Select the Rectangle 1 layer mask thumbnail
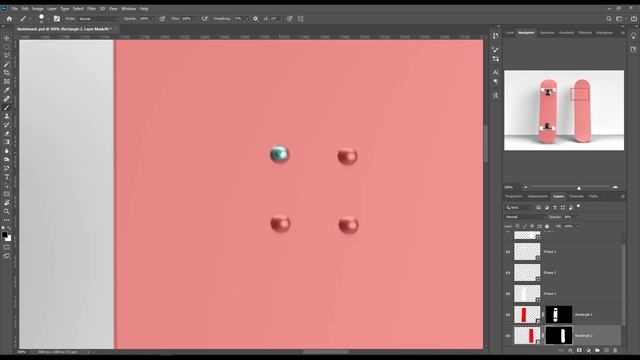The height and width of the screenshot is (360, 640). coord(559,315)
